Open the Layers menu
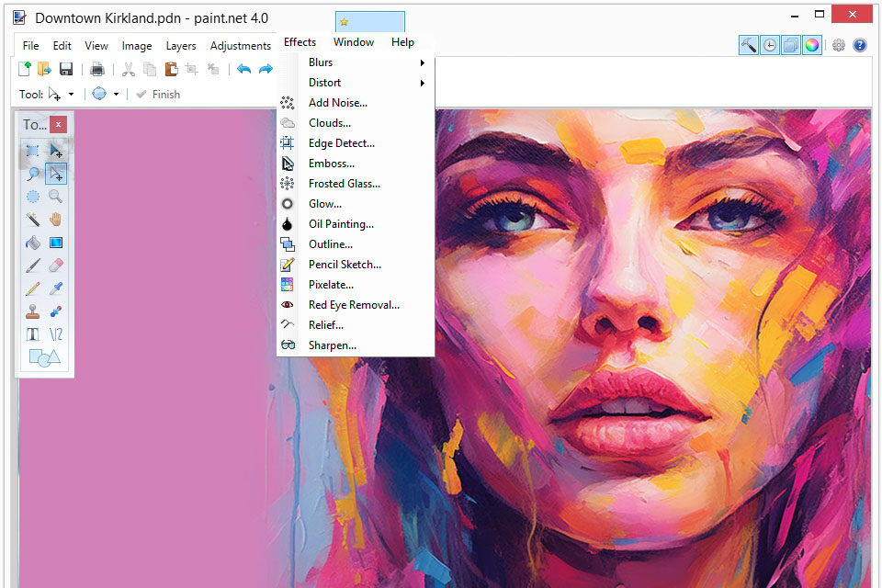Image resolution: width=882 pixels, height=588 pixels. pyautogui.click(x=181, y=46)
